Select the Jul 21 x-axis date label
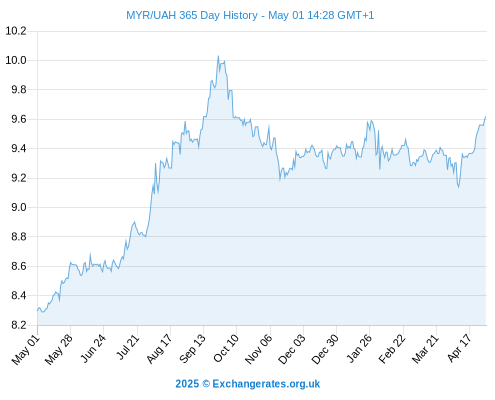495x400 pixels. coord(128,347)
